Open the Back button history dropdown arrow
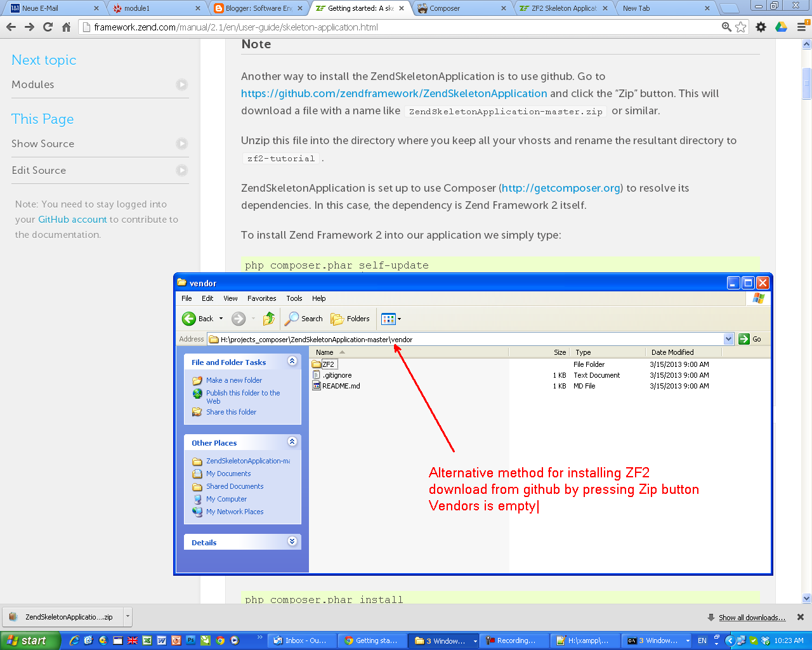Image resolution: width=812 pixels, height=650 pixels. [221, 319]
